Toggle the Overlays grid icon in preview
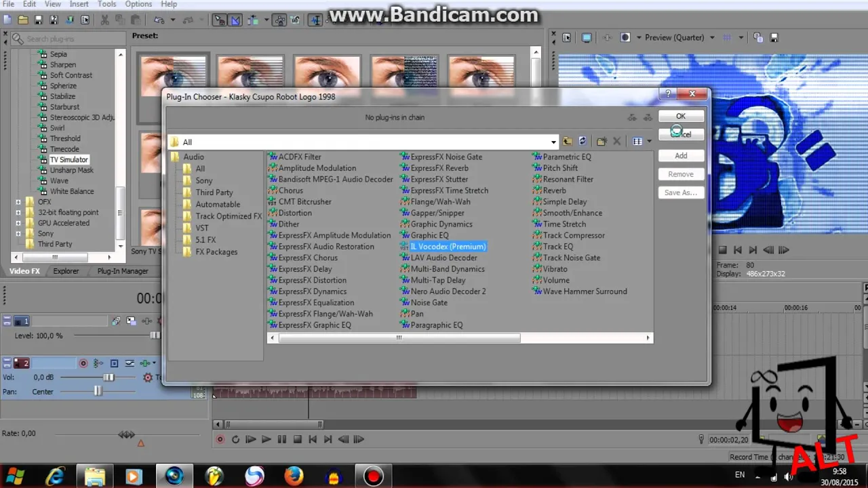868x488 pixels. (x=727, y=38)
